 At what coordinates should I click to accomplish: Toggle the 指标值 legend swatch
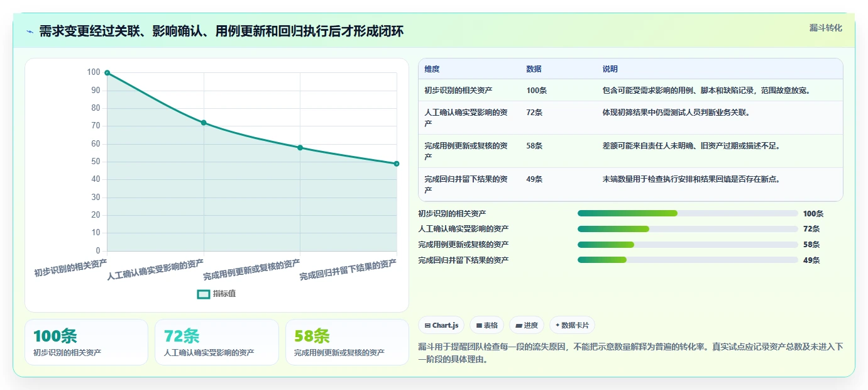[204, 294]
